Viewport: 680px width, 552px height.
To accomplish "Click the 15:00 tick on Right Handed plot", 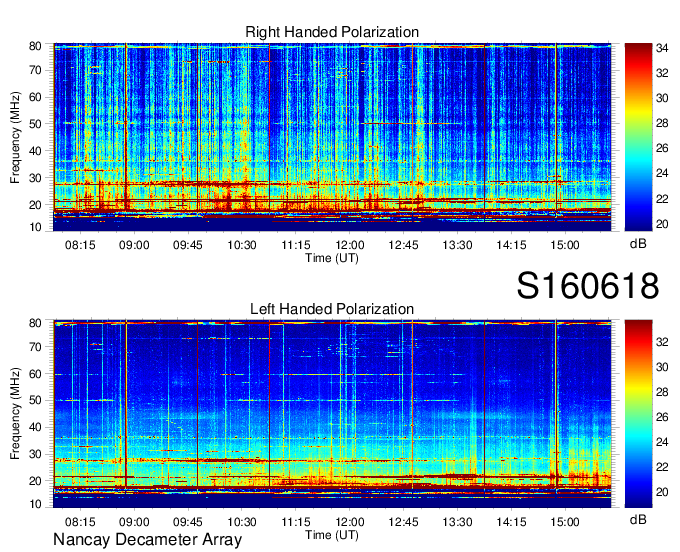I will click(x=565, y=245).
